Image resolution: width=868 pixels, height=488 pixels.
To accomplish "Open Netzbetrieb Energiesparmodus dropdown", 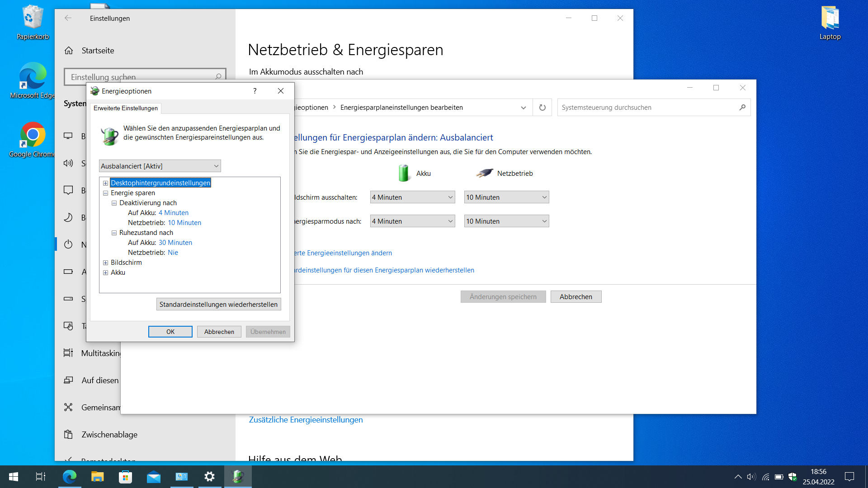I will (x=506, y=221).
